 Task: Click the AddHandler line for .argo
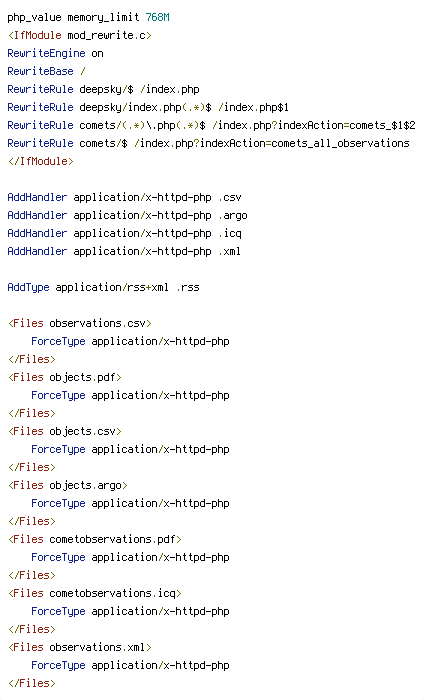[x=127, y=215]
